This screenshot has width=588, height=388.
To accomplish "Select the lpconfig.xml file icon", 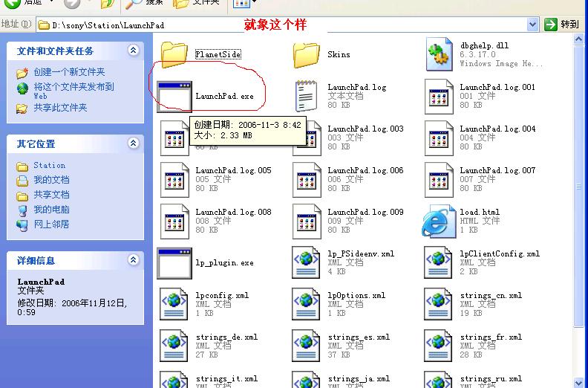I will click(174, 304).
